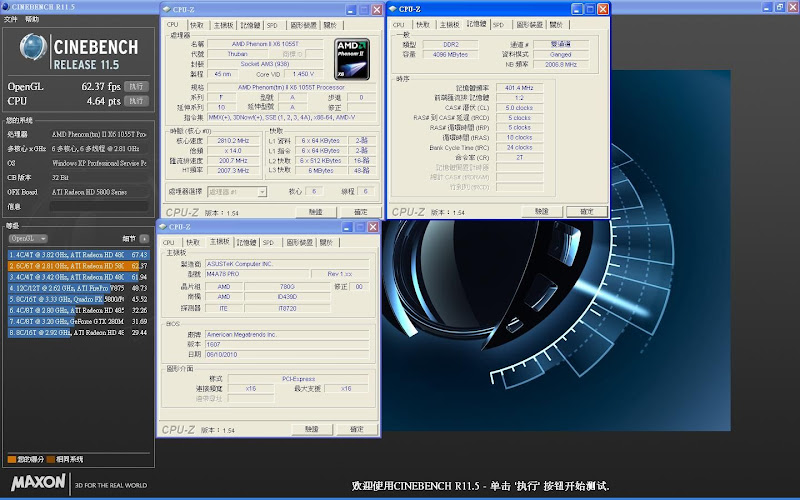Switch to 圖形裝置 tab in CPU-Z memory window
This screenshot has width=800, height=500.
pos(529,24)
